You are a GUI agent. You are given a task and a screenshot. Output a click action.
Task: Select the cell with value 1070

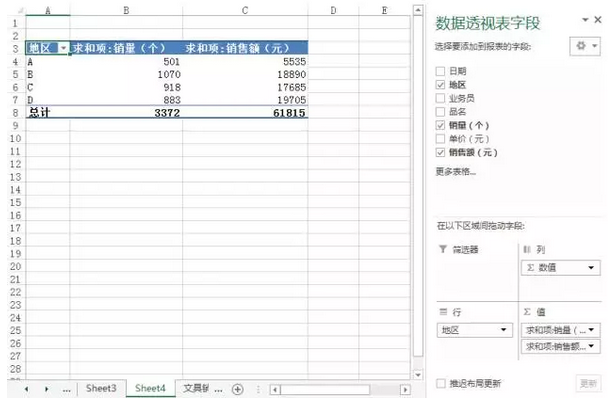tap(126, 74)
